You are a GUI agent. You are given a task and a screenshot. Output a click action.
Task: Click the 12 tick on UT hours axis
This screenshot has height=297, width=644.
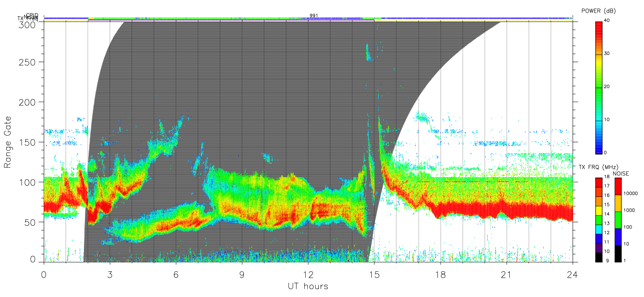[x=308, y=274]
